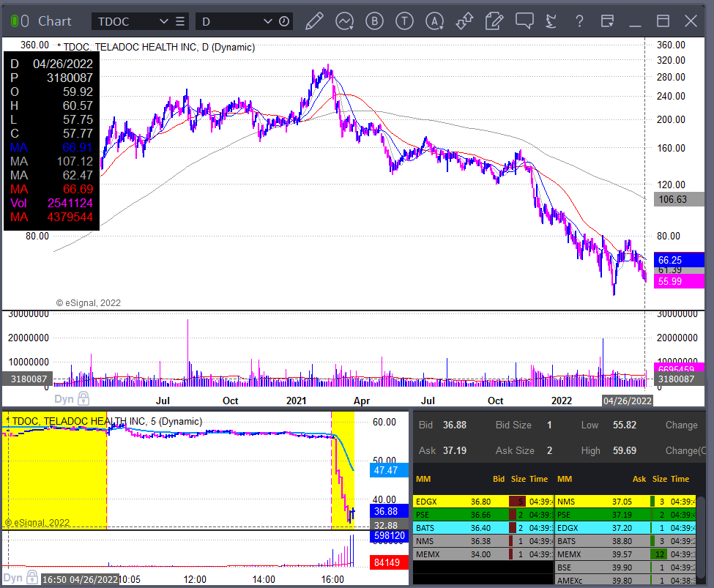This screenshot has height=588, width=714.
Task: Click the 3180087 volume label on right axis
Action: tap(678, 379)
